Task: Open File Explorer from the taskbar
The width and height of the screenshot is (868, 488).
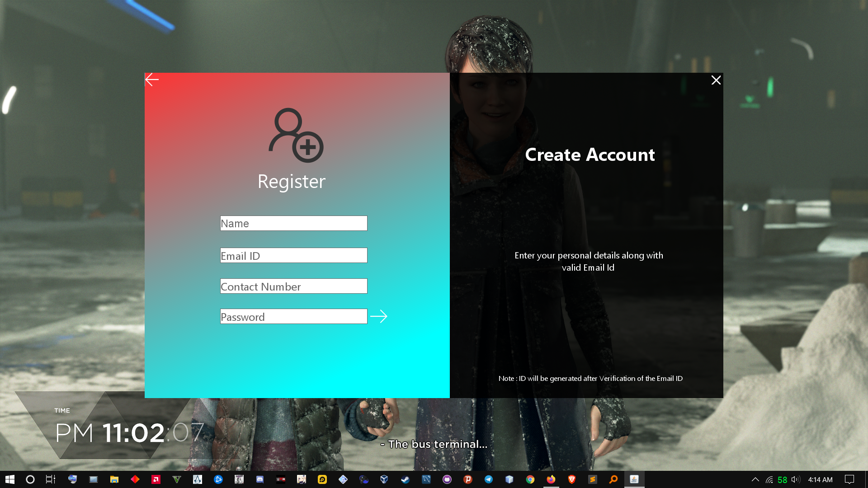Action: point(114,479)
